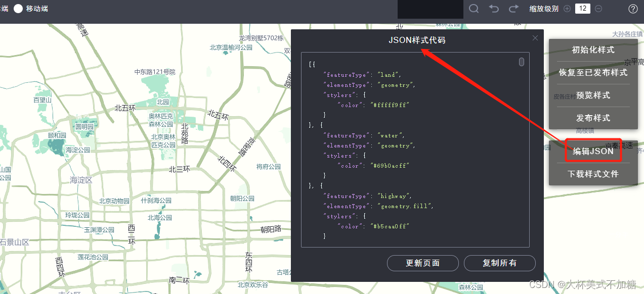The width and height of the screenshot is (644, 294).
Task: Click the "water" featureType value
Action: (390, 135)
